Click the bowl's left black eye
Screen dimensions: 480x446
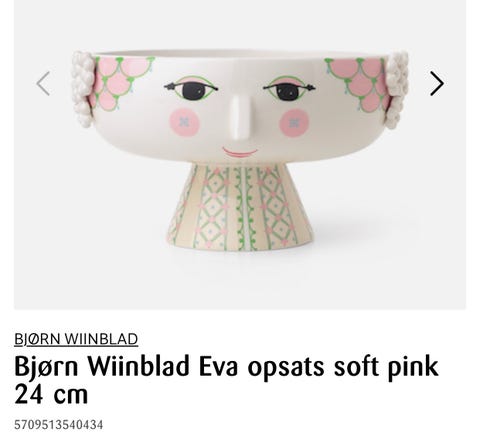[192, 91]
